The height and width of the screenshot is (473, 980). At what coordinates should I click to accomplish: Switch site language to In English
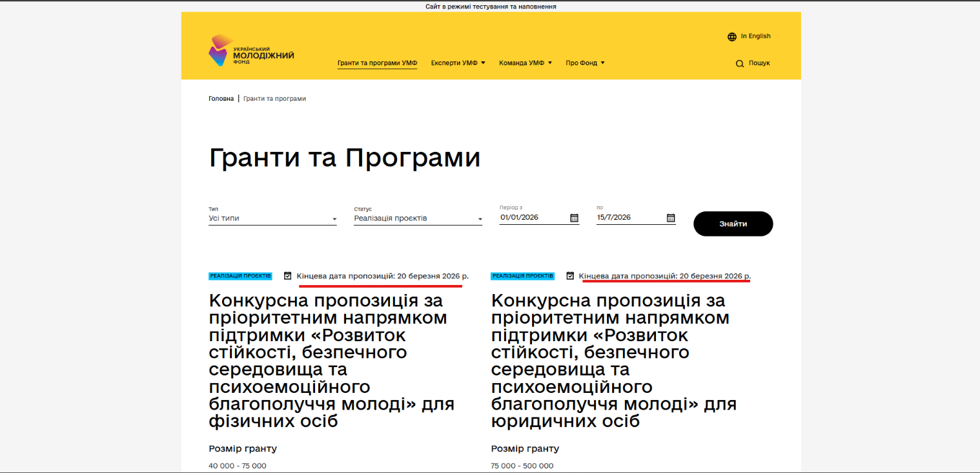[756, 36]
